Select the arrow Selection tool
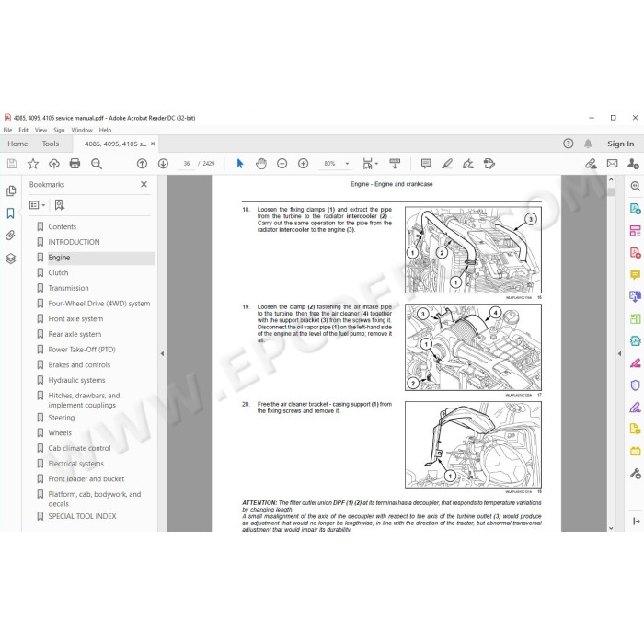This screenshot has width=644, height=644. coord(240,164)
